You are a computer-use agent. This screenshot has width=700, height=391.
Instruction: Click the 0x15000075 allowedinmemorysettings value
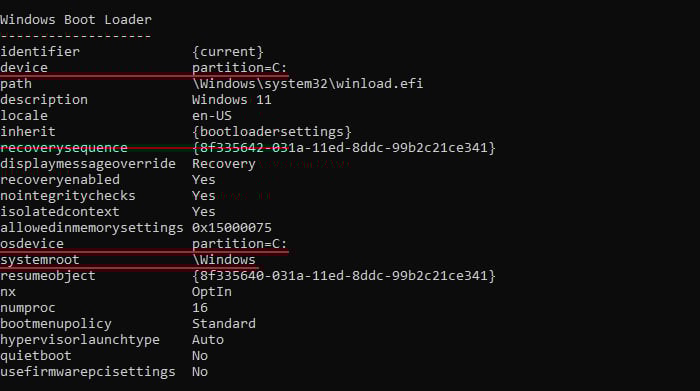(232, 228)
